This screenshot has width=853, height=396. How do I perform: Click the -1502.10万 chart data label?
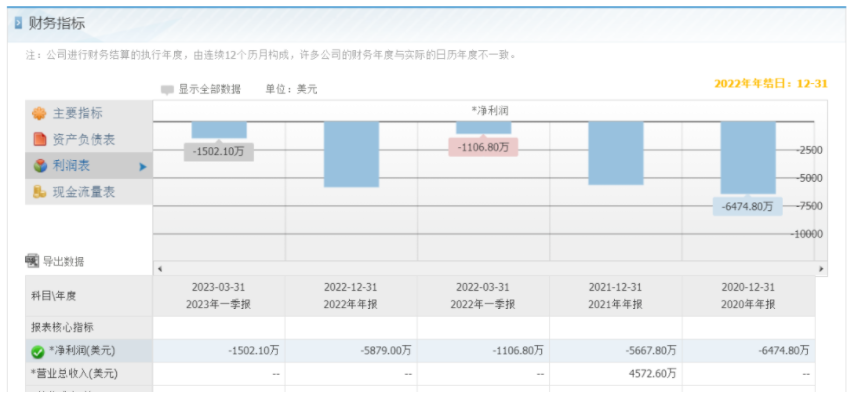(219, 152)
